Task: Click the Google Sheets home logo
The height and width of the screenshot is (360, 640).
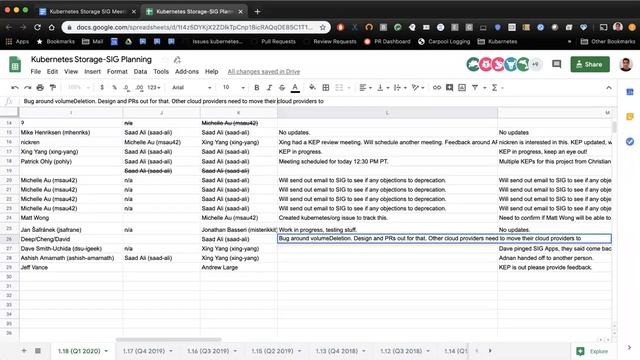Action: coord(15,64)
